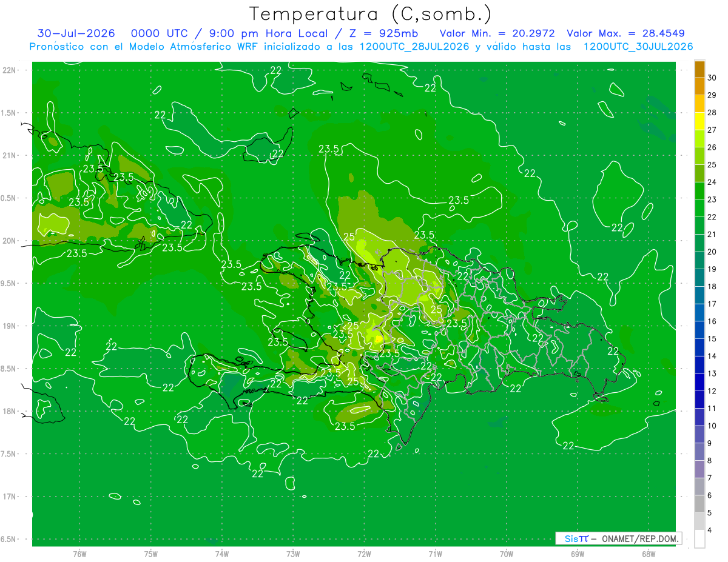This screenshot has width=728, height=562.
Task: Click the 76W longitude axis label
Action: [x=79, y=554]
